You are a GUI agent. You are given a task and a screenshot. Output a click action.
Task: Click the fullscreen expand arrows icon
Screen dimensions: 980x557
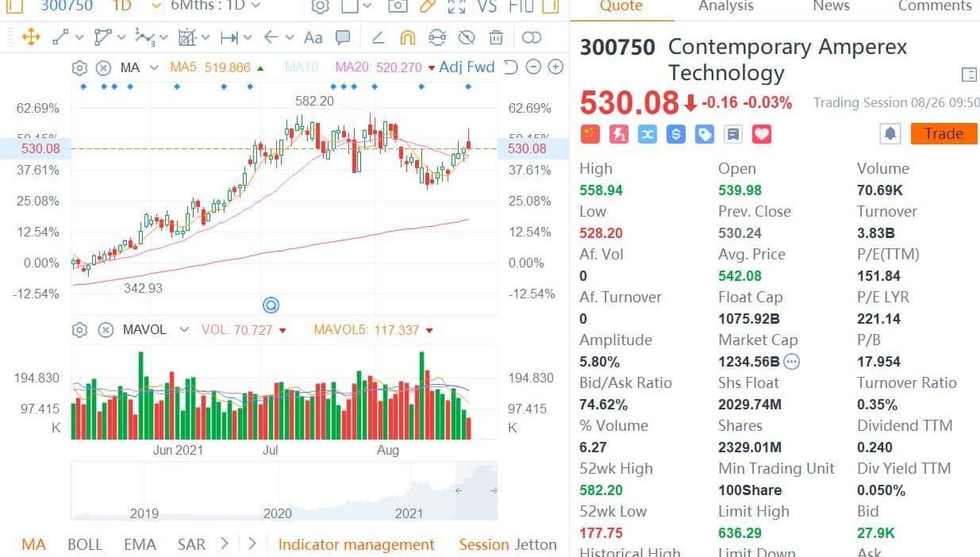pyautogui.click(x=456, y=6)
